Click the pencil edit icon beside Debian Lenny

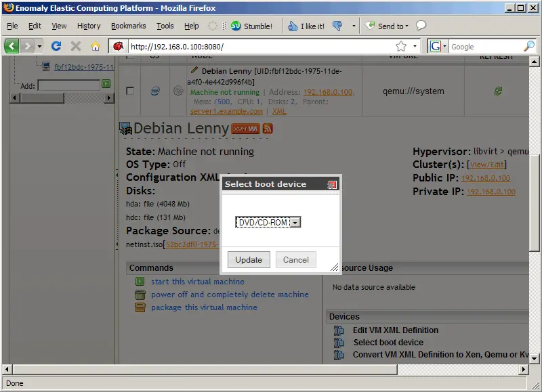coord(194,70)
